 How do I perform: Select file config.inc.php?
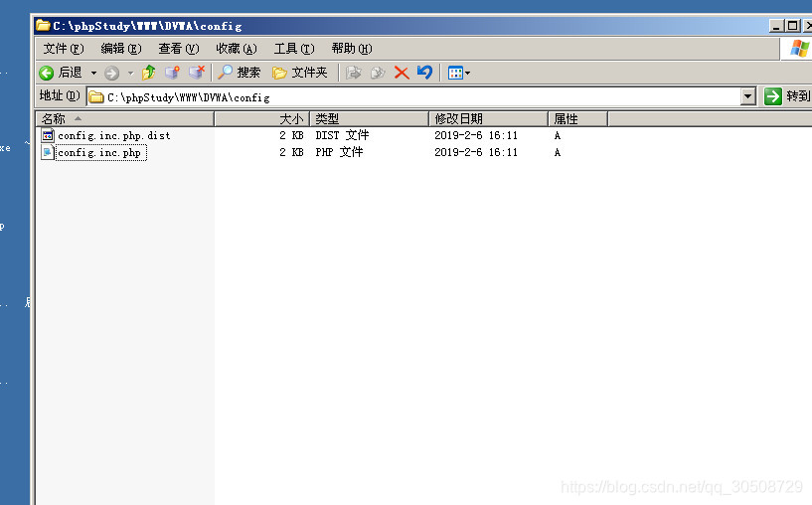(101, 153)
